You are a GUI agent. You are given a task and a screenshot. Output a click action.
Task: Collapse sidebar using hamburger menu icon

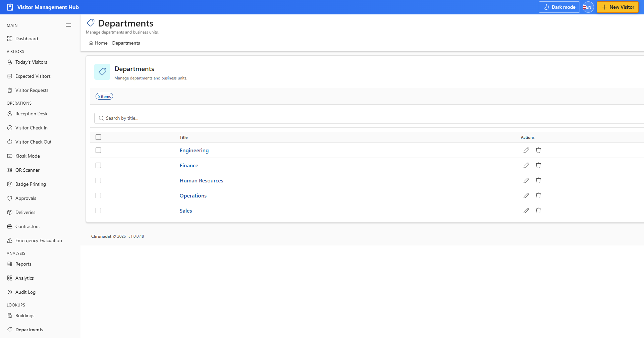point(68,25)
